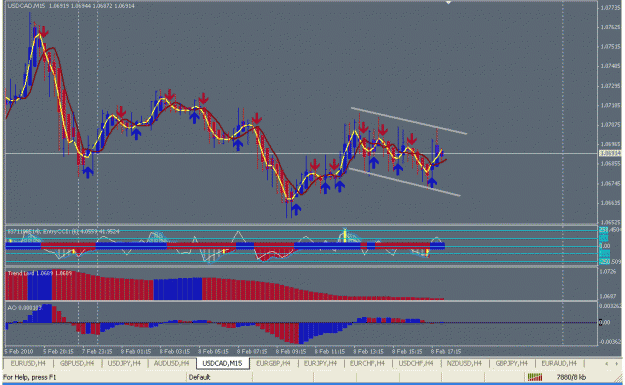This screenshot has width=625, height=385.
Task: Select the active USDCAD,M15 tab
Action: [222, 363]
